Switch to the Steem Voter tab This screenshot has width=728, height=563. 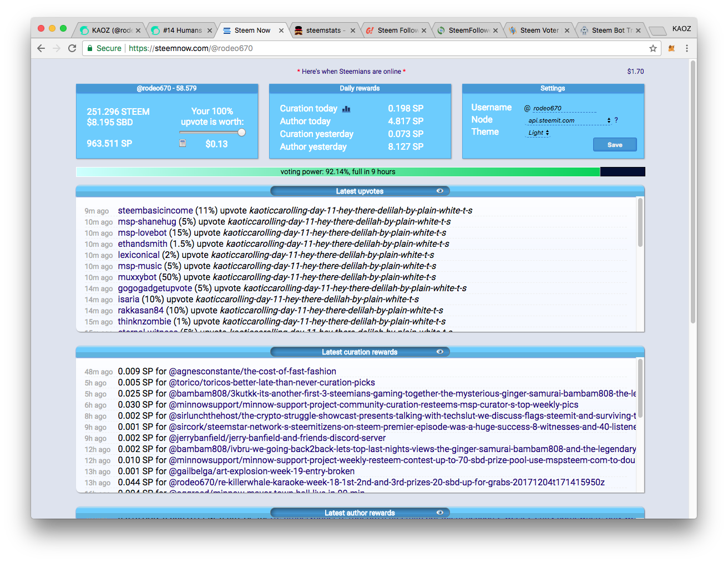click(539, 31)
